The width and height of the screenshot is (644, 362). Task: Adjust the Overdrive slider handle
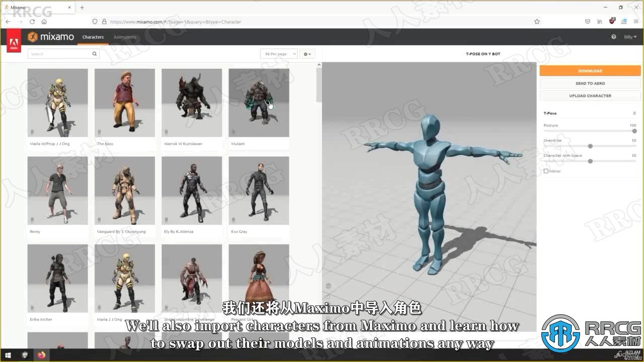pos(590,146)
